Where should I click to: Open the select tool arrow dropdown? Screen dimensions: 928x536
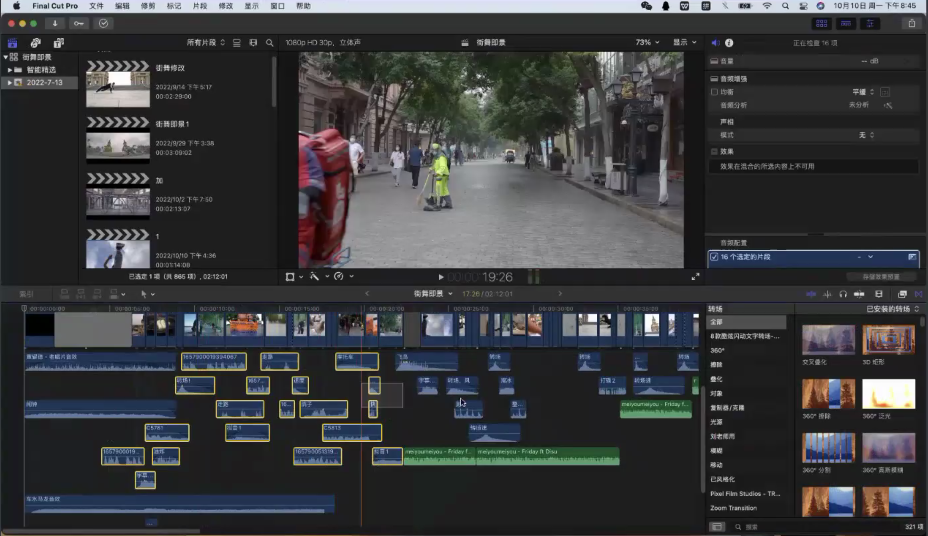pyautogui.click(x=147, y=294)
